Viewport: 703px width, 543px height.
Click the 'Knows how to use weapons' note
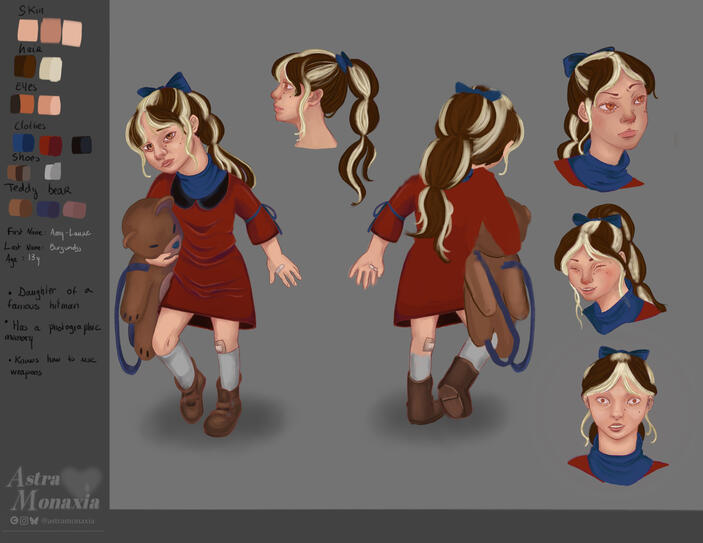(x=52, y=365)
